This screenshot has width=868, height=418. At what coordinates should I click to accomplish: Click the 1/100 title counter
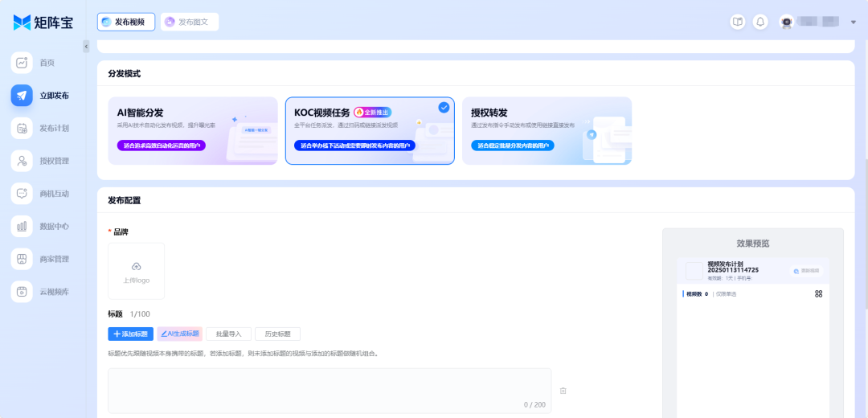[140, 314]
